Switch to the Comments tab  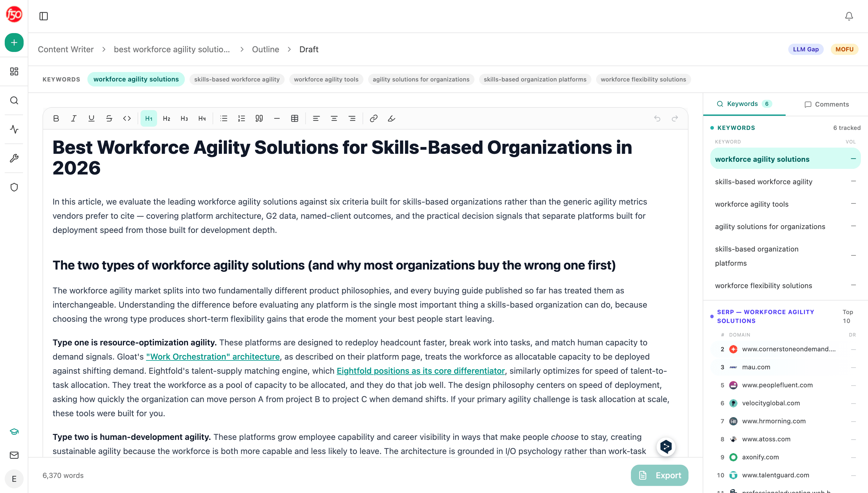[827, 104]
